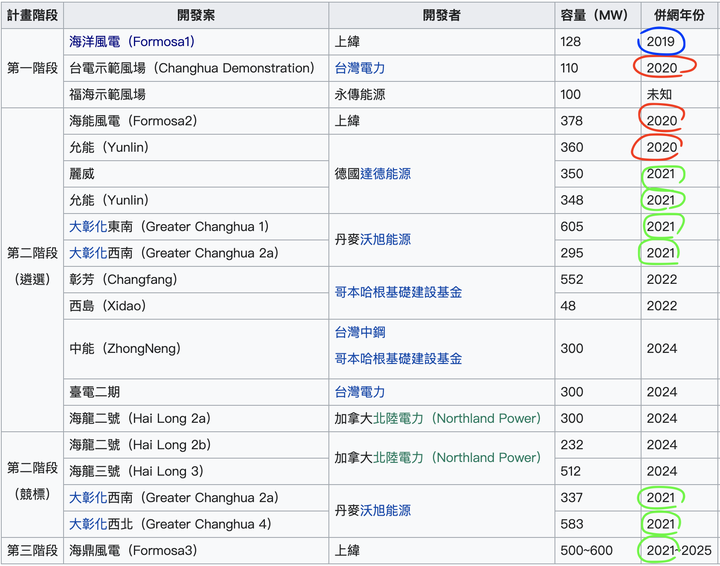This screenshot has width=720, height=566.
Task: Open the 海洋風電 (Formosa1) link
Action: coord(132,42)
